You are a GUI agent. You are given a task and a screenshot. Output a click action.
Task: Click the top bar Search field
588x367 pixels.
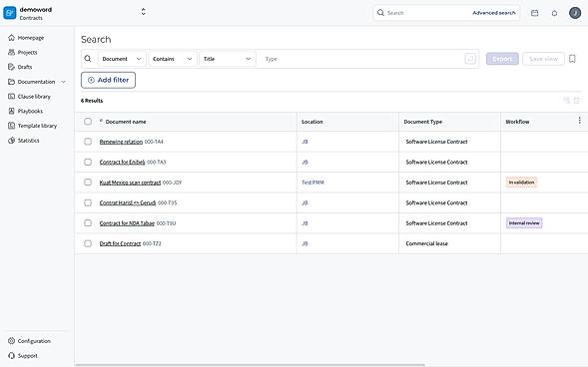423,13
